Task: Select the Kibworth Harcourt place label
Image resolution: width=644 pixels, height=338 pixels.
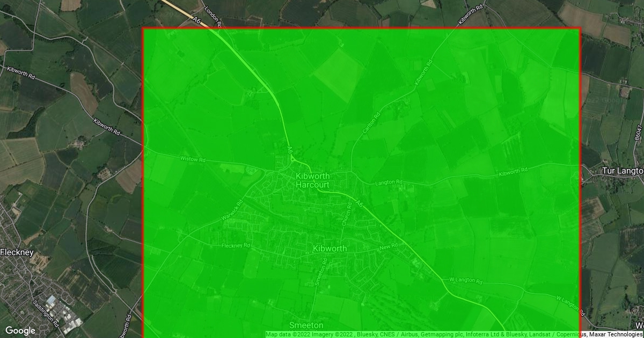Action: click(x=312, y=180)
